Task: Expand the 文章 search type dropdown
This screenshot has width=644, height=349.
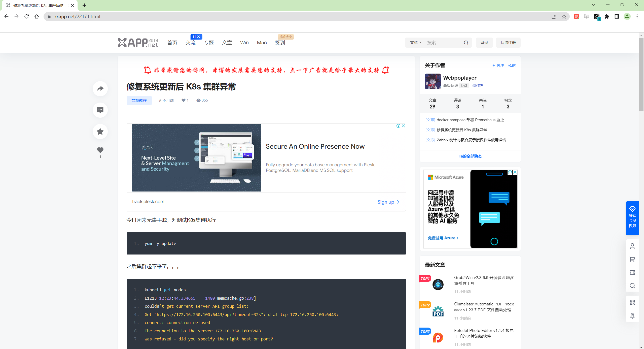Action: click(x=415, y=43)
